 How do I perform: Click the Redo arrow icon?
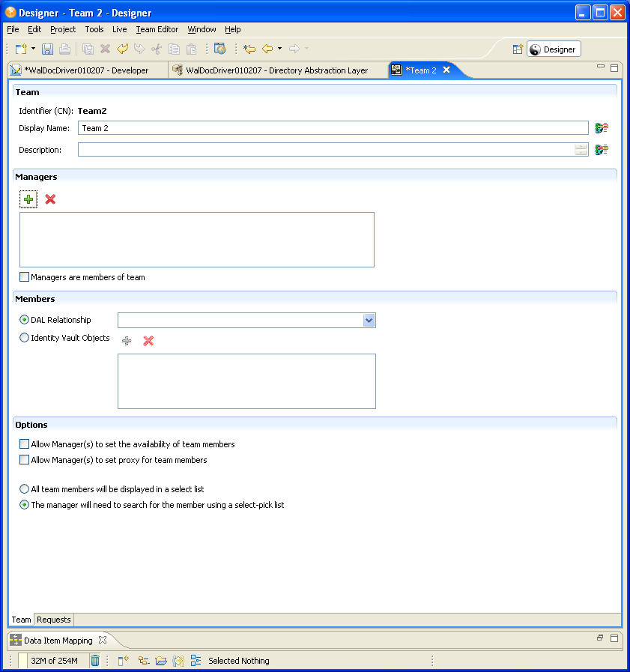click(139, 49)
